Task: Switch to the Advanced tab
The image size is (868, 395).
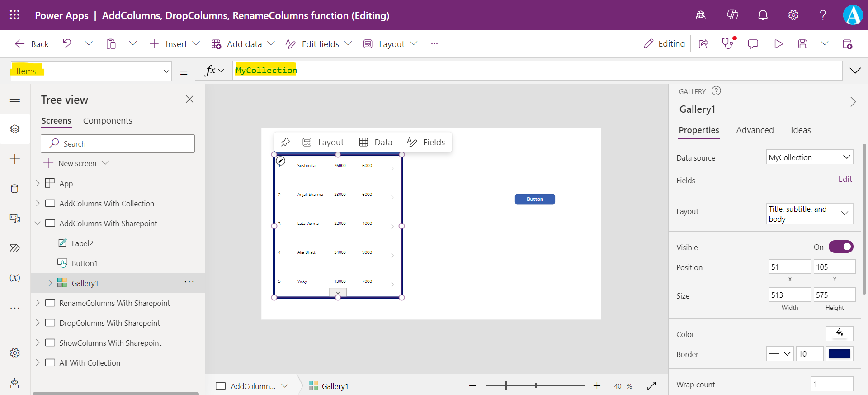Action: click(755, 130)
